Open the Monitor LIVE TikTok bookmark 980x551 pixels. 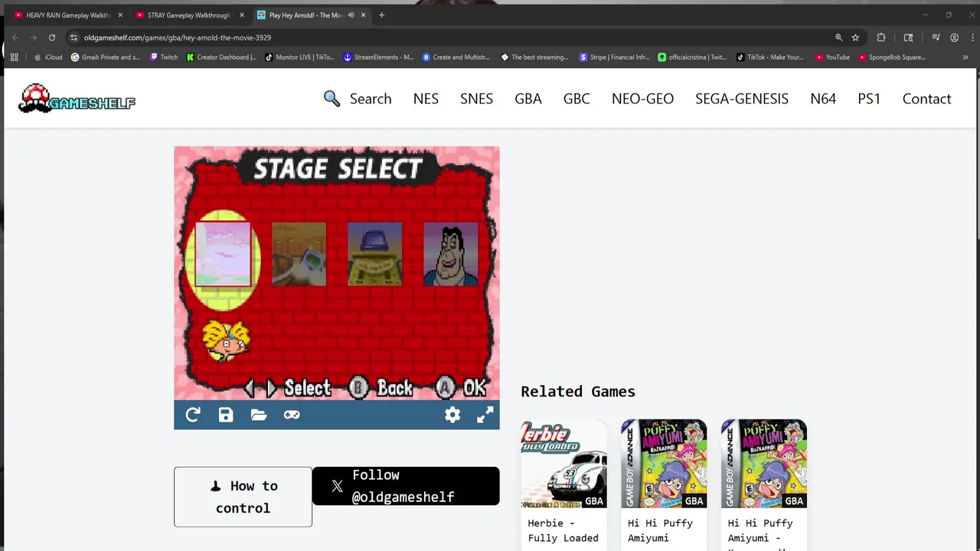300,57
